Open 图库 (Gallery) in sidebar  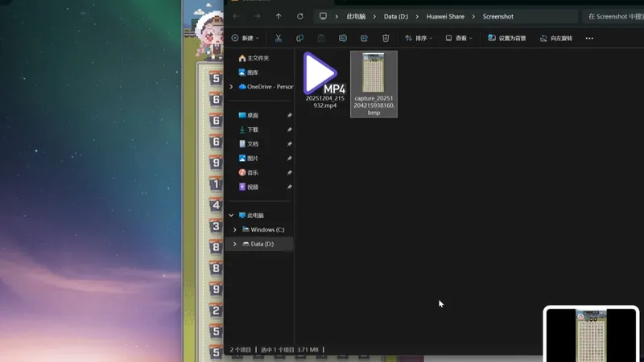(x=249, y=72)
